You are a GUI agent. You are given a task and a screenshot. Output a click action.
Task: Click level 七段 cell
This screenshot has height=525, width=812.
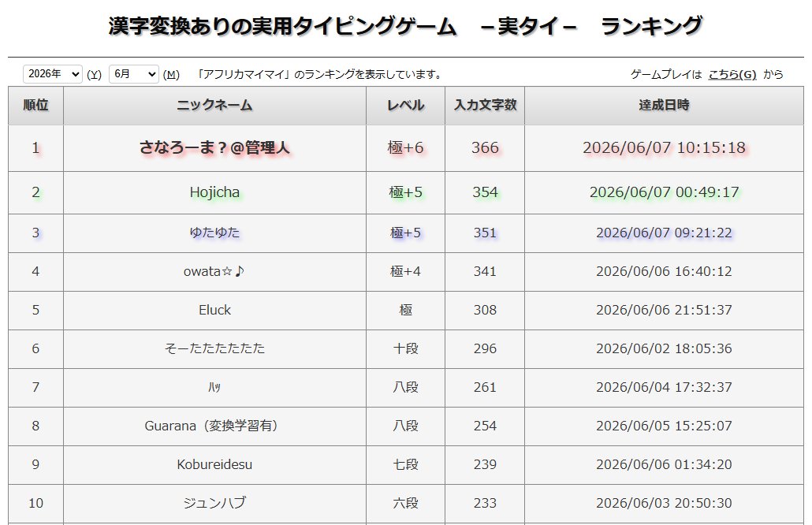point(405,464)
